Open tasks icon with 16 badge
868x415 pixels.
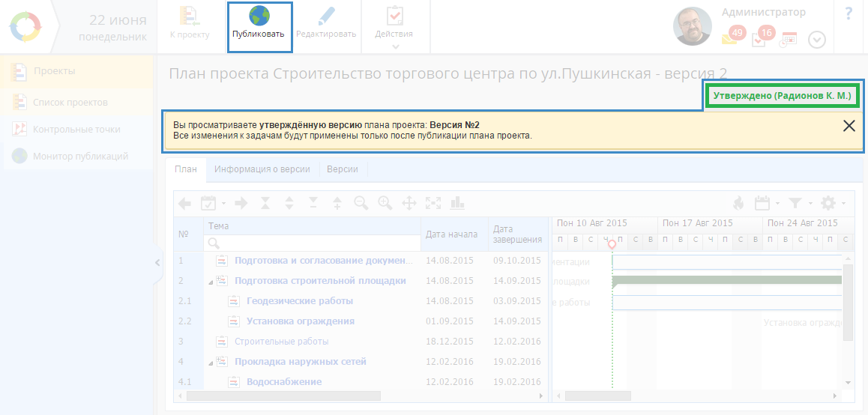(x=759, y=38)
